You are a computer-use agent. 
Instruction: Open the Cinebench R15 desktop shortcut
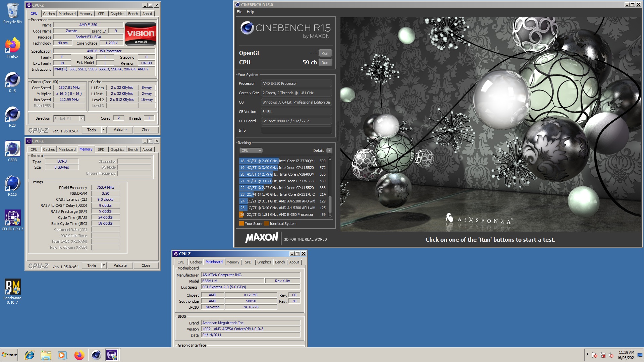coord(12,82)
